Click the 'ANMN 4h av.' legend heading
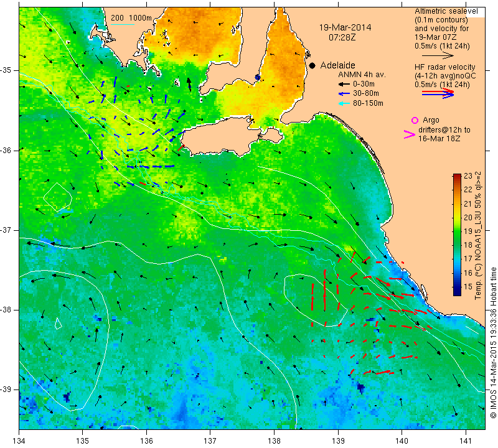This screenshot has height=448, width=498. click(362, 75)
